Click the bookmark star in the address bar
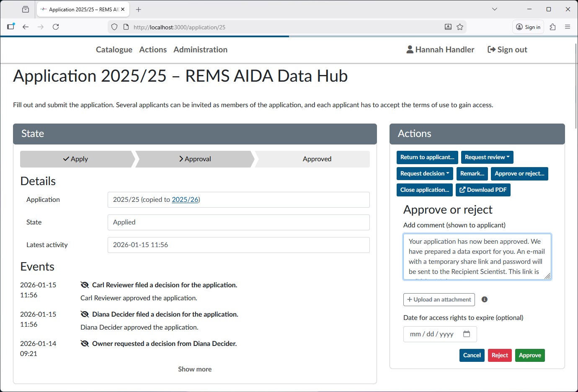The width and height of the screenshot is (578, 392). click(460, 26)
